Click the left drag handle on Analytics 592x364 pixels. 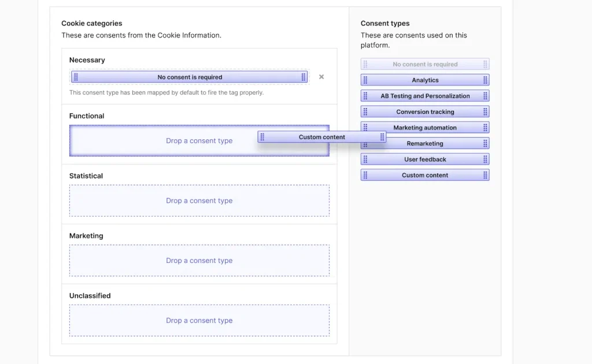click(x=365, y=80)
